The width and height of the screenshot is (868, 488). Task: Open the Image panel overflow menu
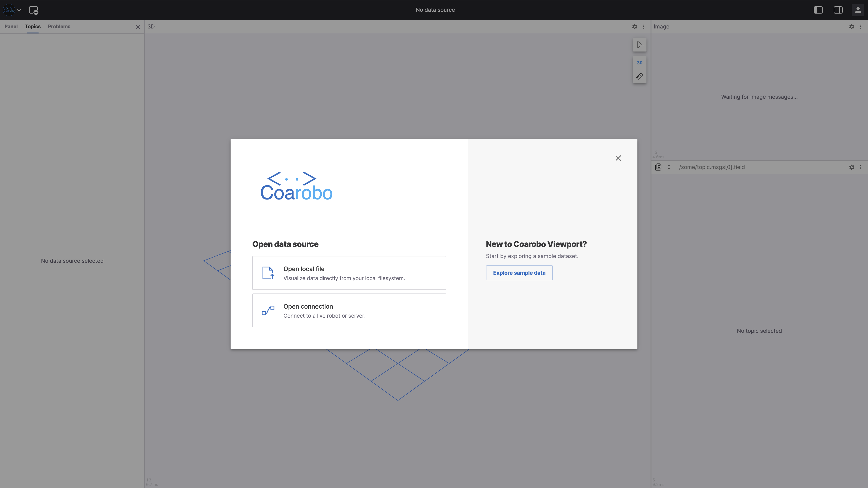pos(861,27)
